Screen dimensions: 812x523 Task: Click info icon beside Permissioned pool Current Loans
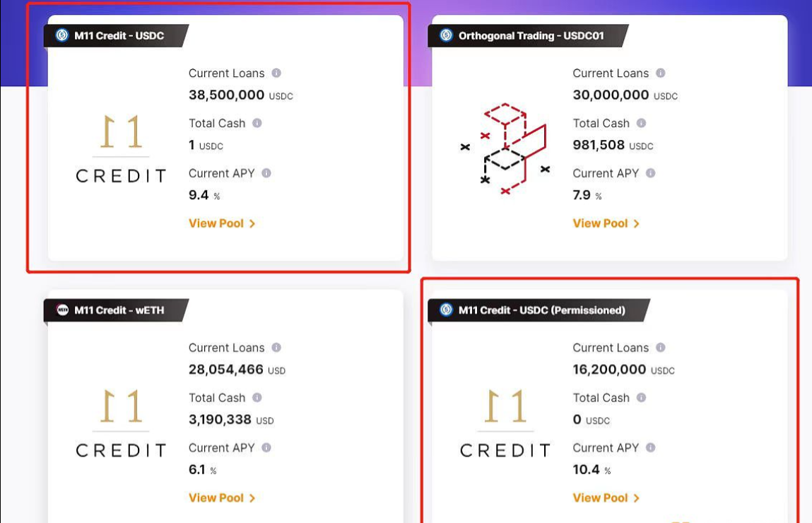661,348
